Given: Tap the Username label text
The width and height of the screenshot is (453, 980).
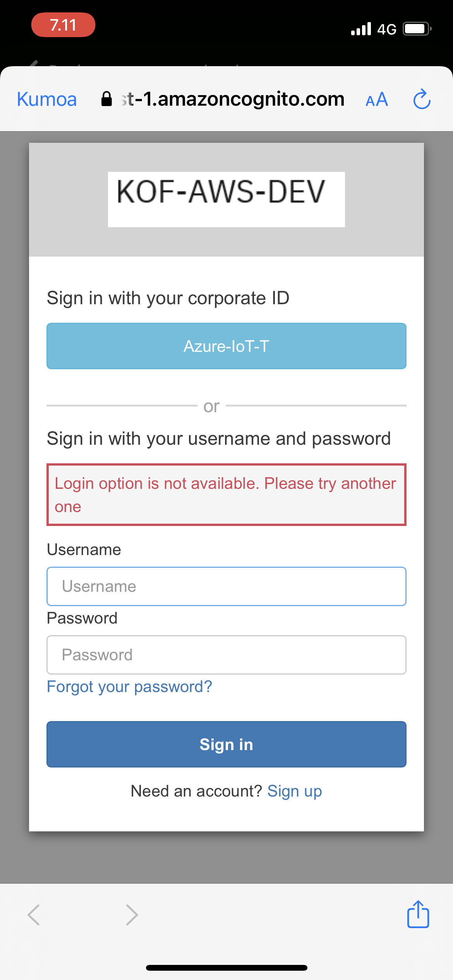Looking at the screenshot, I should coord(84,549).
